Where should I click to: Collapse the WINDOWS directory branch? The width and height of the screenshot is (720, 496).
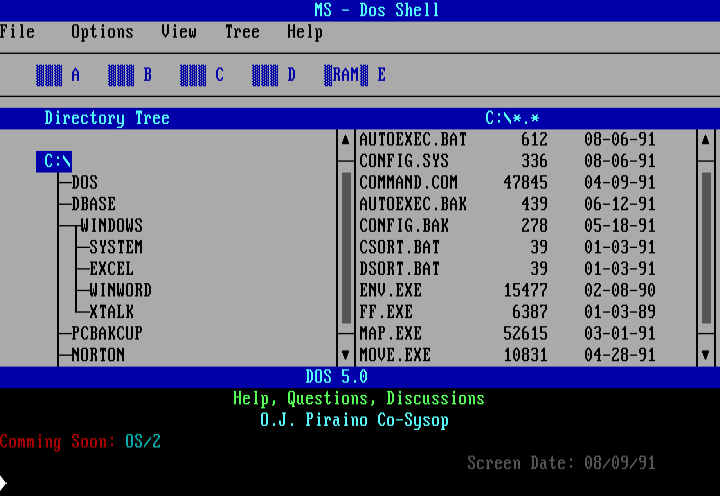[111, 226]
